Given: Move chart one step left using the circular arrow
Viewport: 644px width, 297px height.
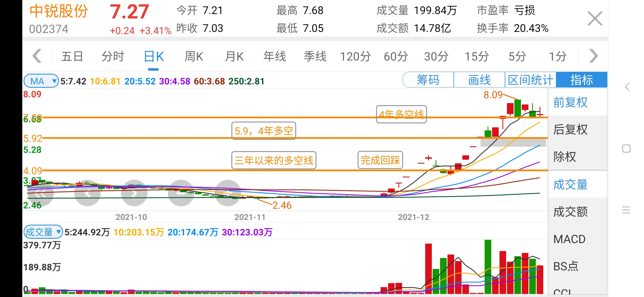Looking at the screenshot, I should pyautogui.click(x=88, y=193).
